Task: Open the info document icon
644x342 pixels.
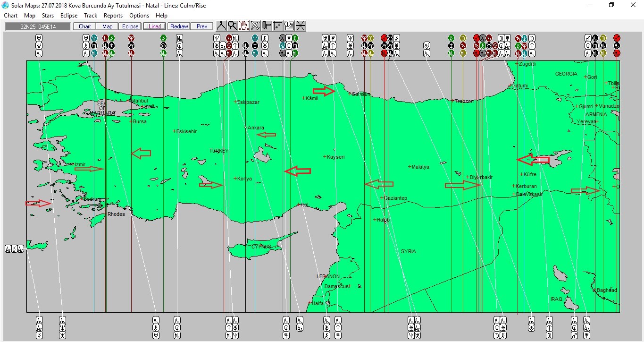Action: tap(289, 26)
